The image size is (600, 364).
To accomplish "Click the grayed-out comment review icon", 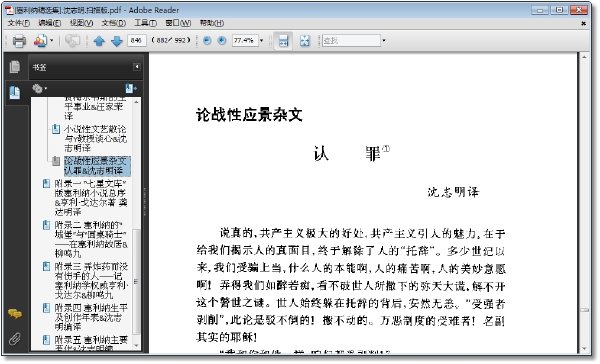I will [72, 41].
